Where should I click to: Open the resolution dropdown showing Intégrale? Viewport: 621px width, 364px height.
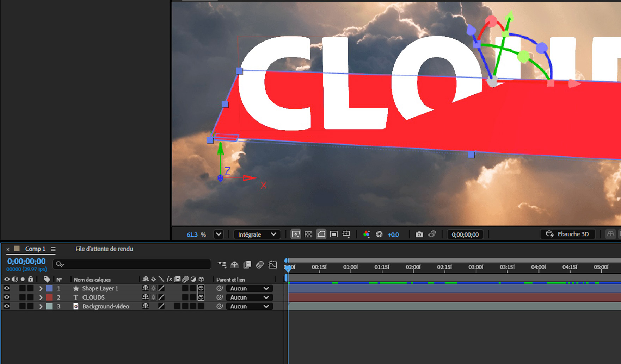(x=257, y=234)
